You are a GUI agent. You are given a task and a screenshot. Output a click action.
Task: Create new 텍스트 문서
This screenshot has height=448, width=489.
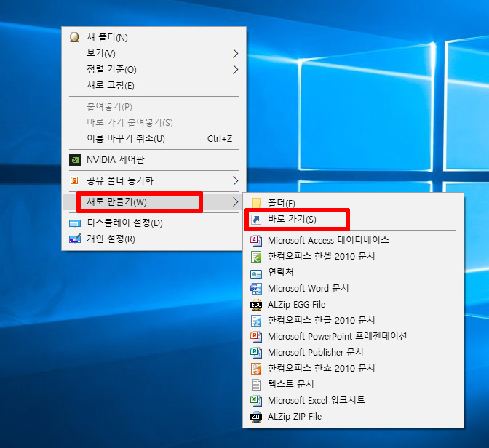(354, 385)
